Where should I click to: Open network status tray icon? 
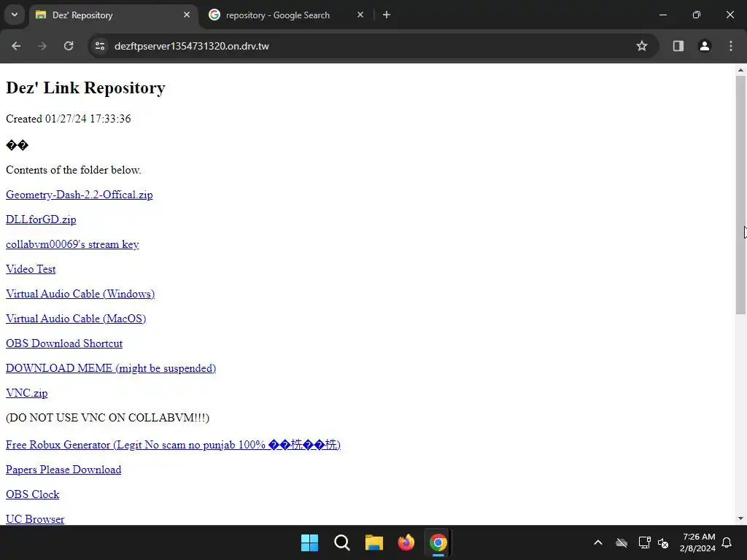(x=644, y=542)
